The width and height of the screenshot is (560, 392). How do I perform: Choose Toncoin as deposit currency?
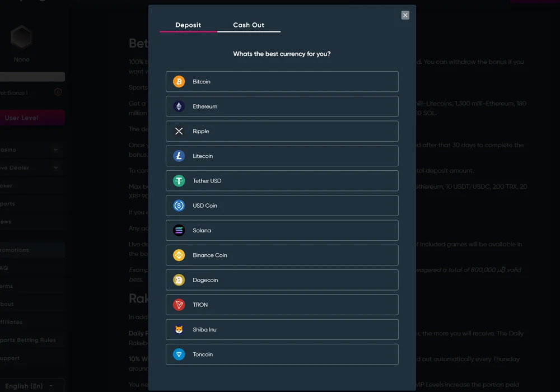point(280,354)
